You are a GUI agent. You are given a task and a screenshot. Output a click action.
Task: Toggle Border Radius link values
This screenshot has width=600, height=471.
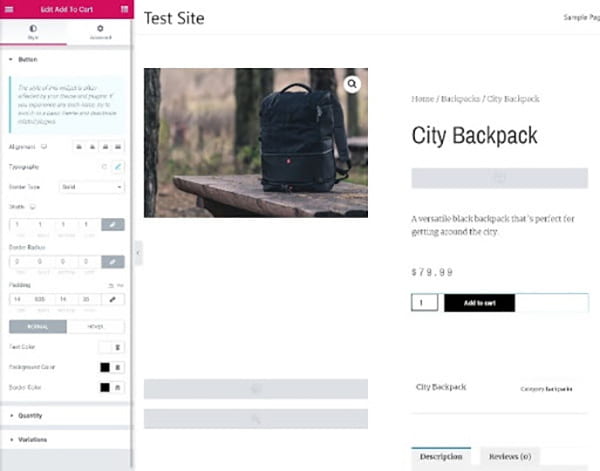[x=113, y=261]
